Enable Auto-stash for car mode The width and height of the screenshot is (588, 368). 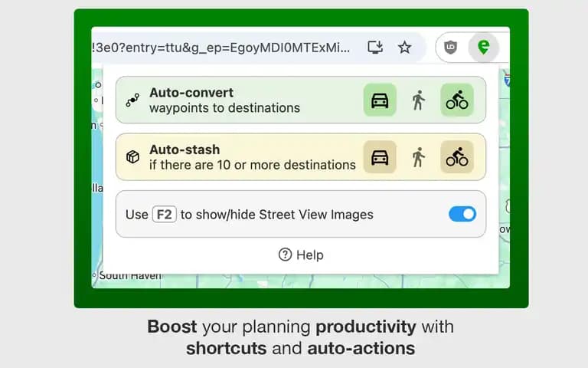(380, 157)
